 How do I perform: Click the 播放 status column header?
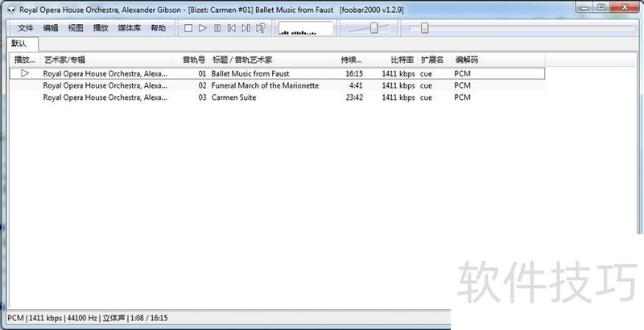(x=25, y=60)
